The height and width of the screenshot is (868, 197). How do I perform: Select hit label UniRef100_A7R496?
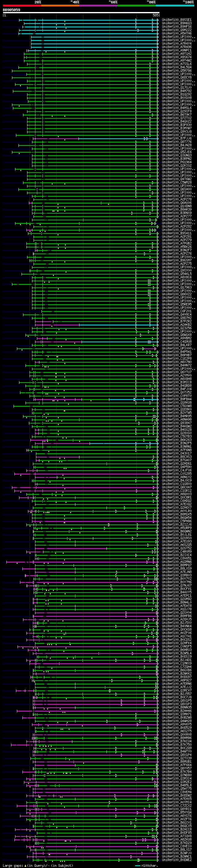tap(177, 47)
